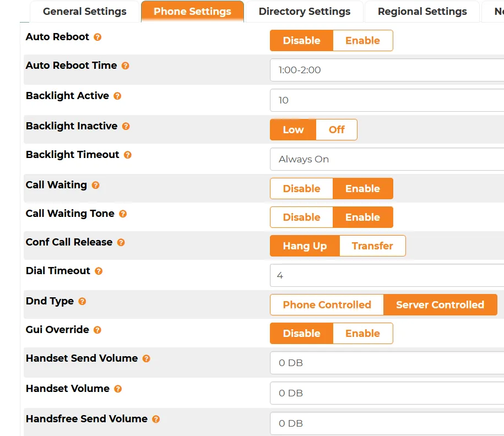This screenshot has height=436, width=504.
Task: View help for Dnd Type
Action: point(82,301)
